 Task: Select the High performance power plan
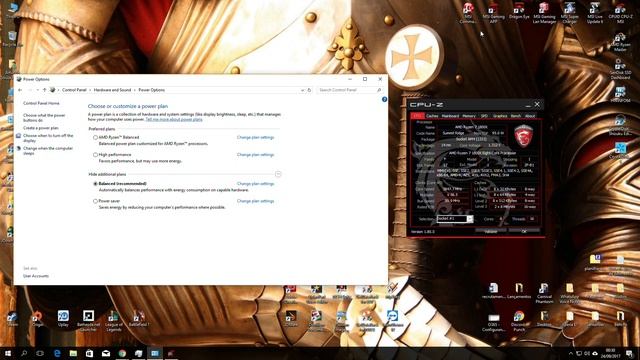coord(95,155)
